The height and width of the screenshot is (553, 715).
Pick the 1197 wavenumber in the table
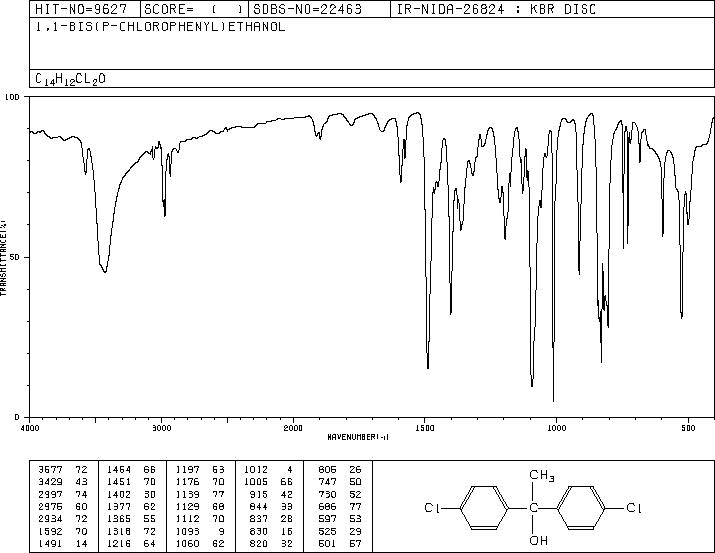pyautogui.click(x=187, y=470)
